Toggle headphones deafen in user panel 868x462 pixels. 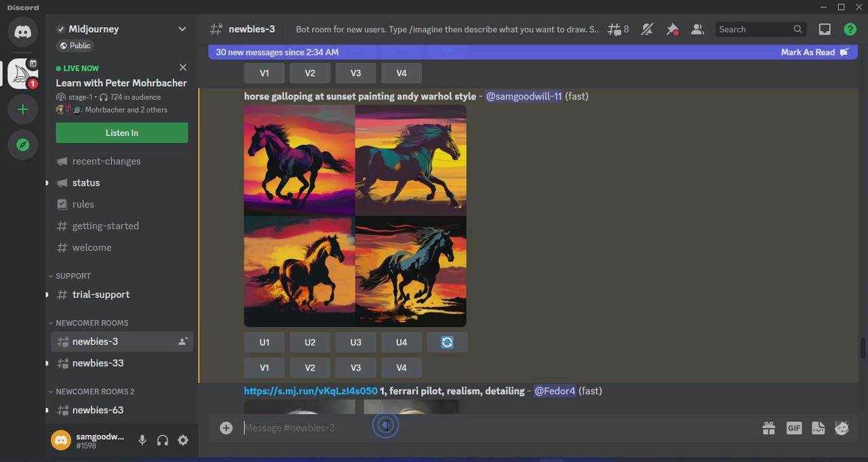163,440
